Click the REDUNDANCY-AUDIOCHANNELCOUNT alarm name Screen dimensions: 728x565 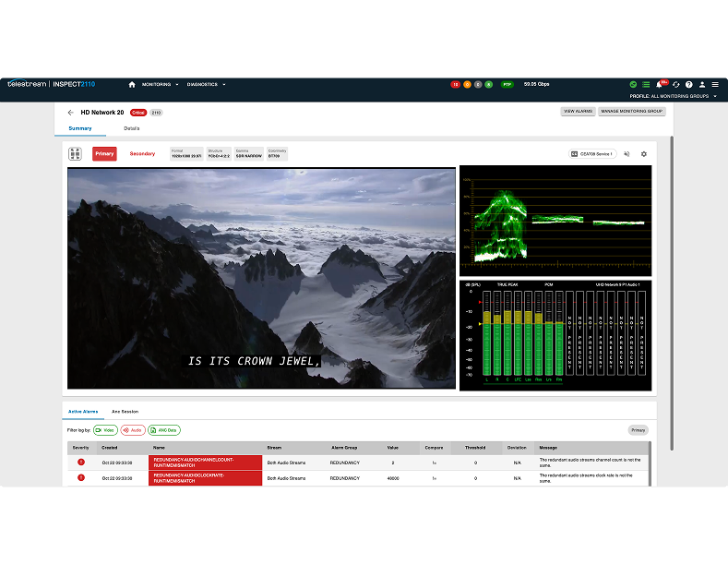coord(205,463)
